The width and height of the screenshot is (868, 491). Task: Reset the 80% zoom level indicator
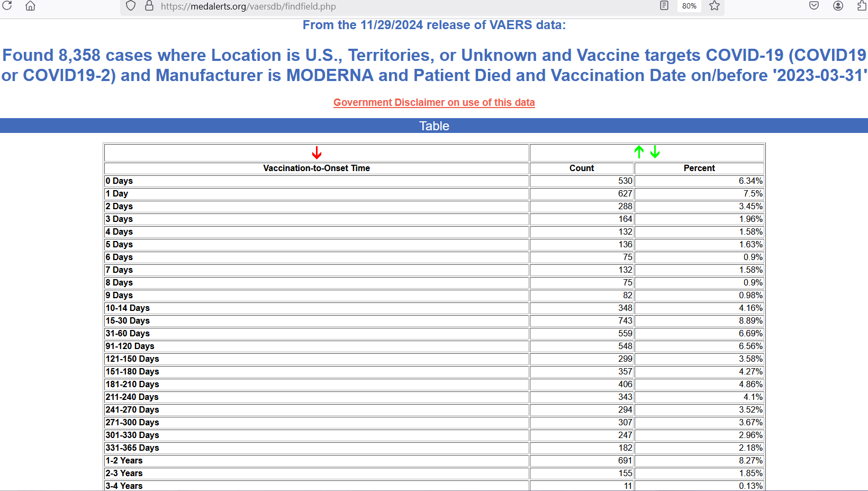tap(689, 6)
